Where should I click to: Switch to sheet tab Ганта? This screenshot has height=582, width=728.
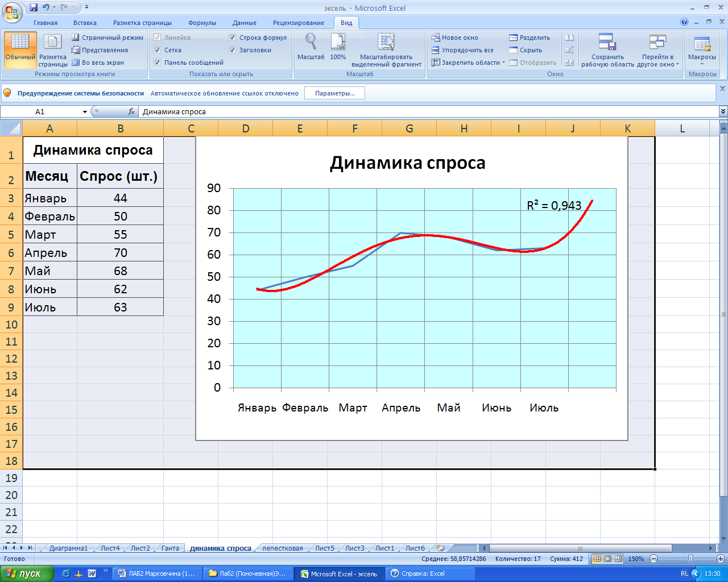click(x=170, y=548)
